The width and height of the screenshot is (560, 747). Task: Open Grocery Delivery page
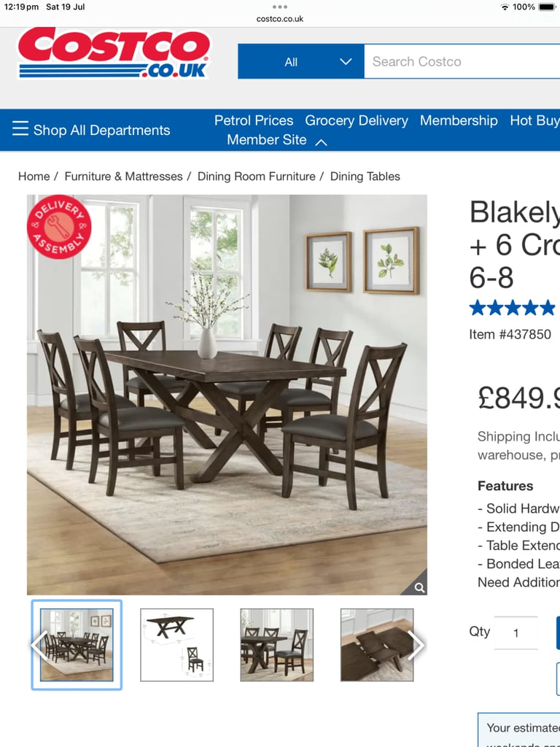point(357,120)
